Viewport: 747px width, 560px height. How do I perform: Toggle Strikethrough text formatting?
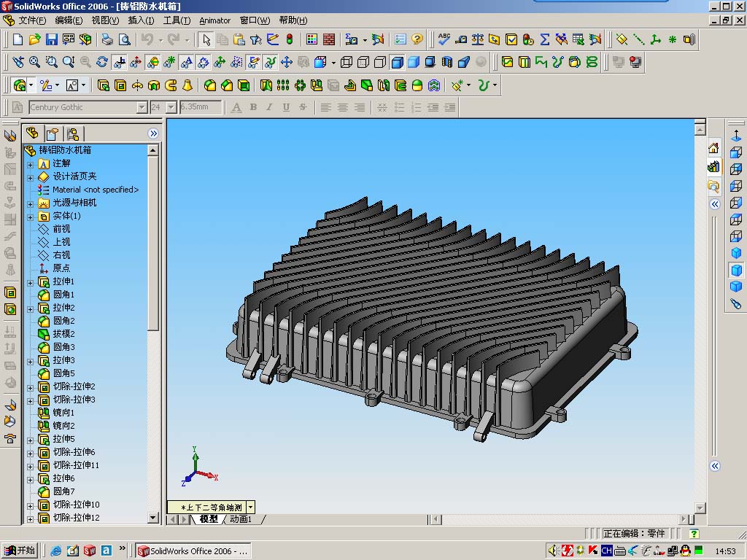tap(303, 107)
